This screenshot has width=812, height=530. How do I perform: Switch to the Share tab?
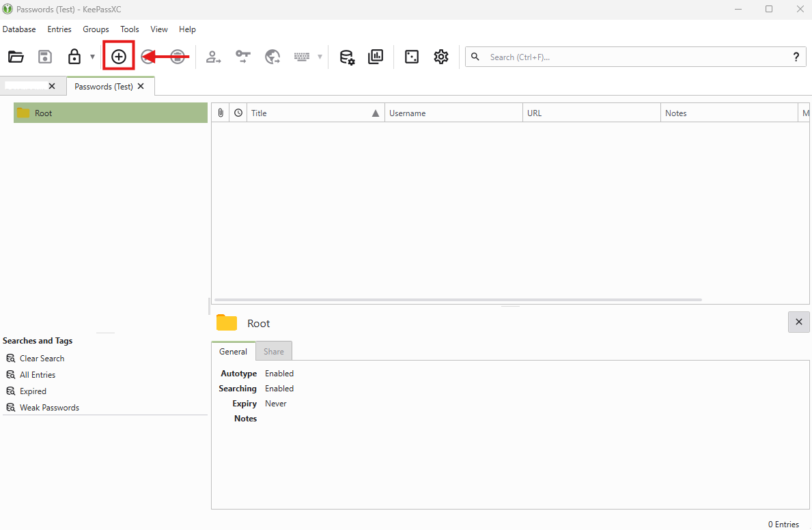[274, 351]
